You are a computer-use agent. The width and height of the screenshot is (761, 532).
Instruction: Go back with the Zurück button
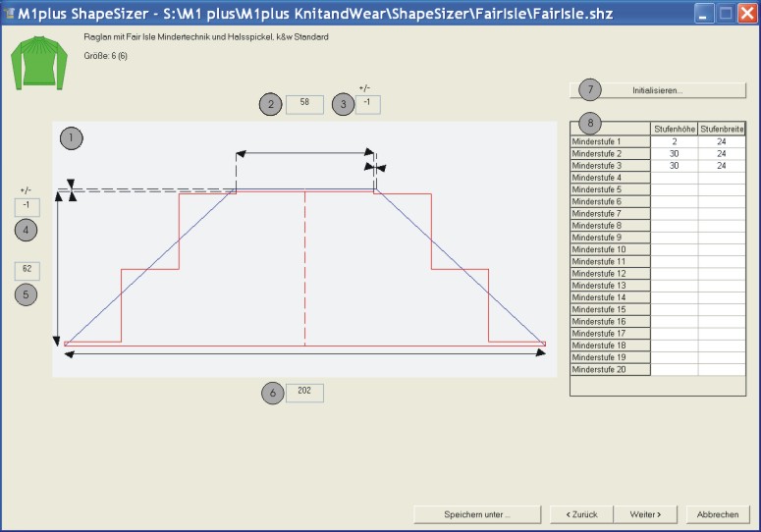pos(581,514)
